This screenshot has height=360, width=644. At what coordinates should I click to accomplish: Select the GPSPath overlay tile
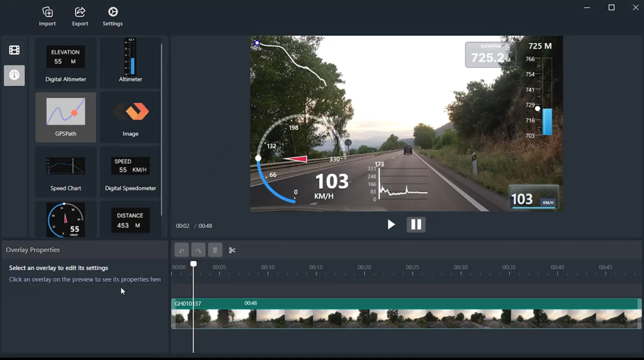(x=66, y=117)
